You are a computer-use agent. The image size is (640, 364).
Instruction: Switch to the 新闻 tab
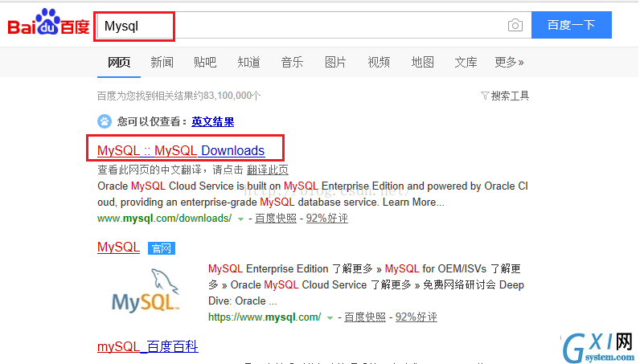coord(162,62)
